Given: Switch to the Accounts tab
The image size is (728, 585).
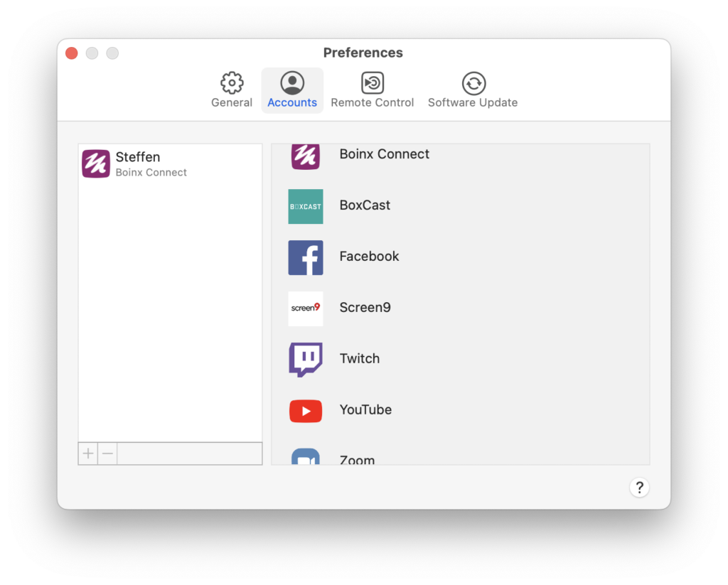Looking at the screenshot, I should coord(292,90).
